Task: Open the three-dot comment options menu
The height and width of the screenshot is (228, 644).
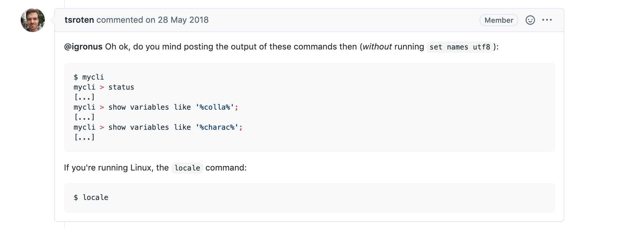Action: [547, 20]
